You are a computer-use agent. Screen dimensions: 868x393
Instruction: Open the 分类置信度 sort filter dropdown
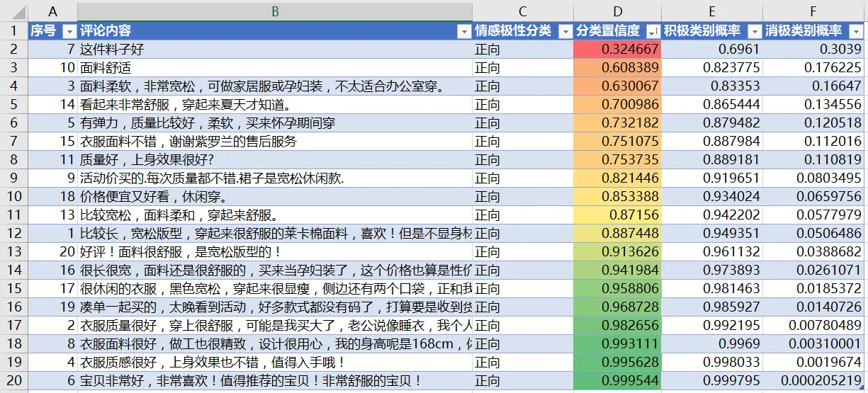click(x=653, y=31)
